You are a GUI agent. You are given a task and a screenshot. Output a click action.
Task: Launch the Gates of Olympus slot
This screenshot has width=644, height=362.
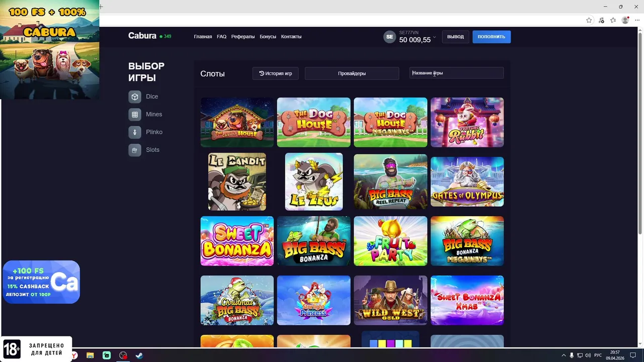[467, 182]
